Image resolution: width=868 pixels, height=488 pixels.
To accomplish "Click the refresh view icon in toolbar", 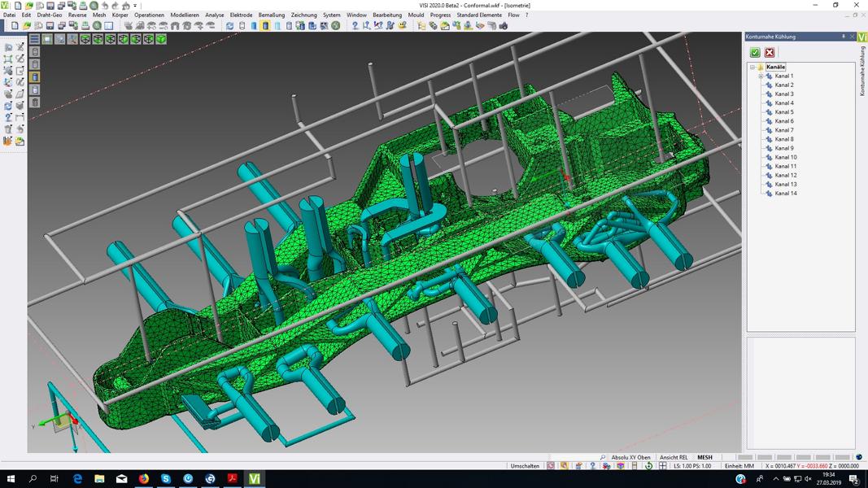I will pyautogui.click(x=229, y=25).
